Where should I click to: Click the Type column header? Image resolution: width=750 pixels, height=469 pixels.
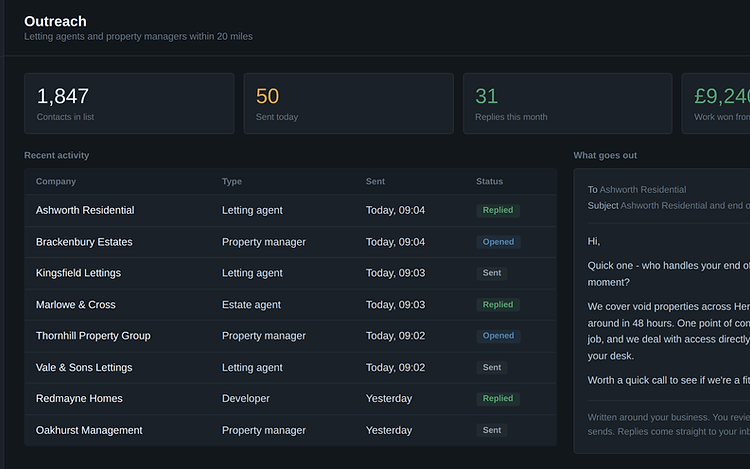click(232, 181)
